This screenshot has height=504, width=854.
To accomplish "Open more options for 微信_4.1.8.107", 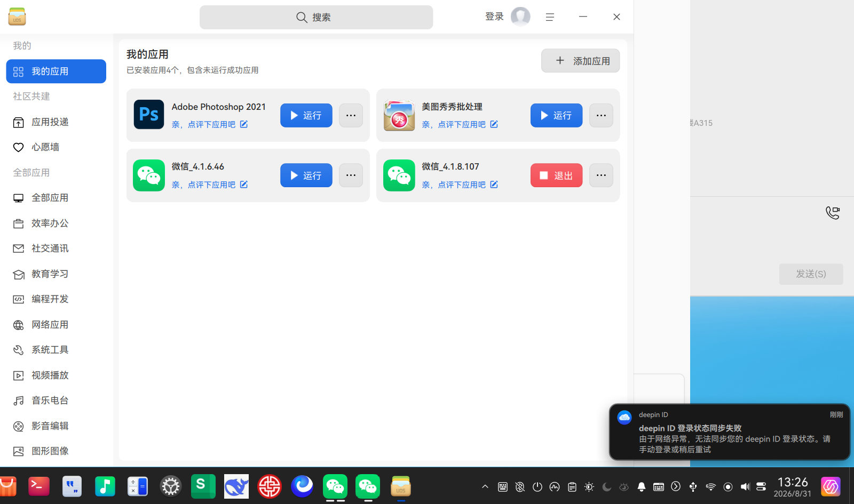I will [x=601, y=175].
